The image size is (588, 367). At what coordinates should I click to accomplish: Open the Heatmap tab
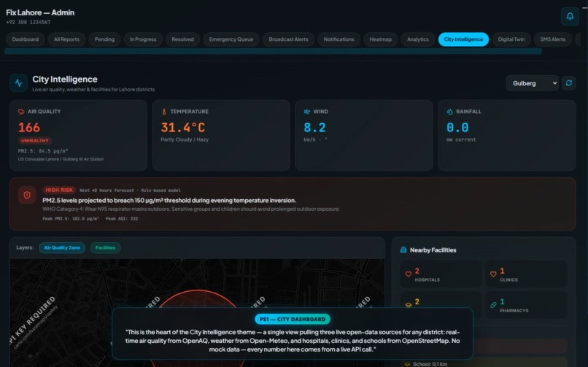pyautogui.click(x=380, y=39)
